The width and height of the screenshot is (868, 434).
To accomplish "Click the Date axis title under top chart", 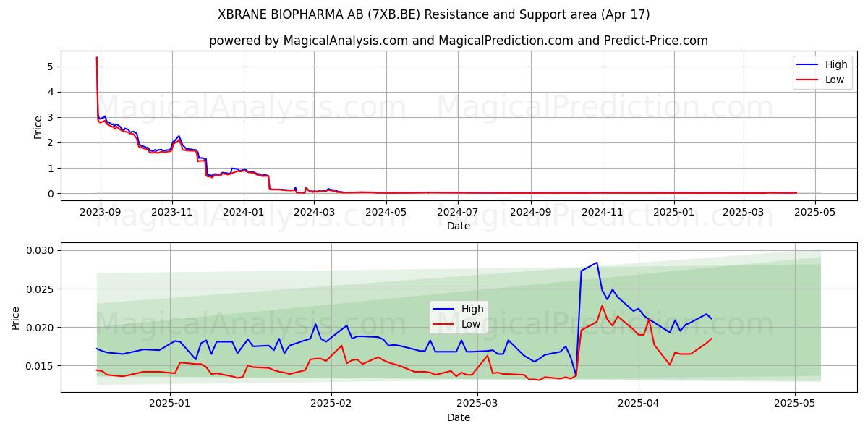I will 459,226.
